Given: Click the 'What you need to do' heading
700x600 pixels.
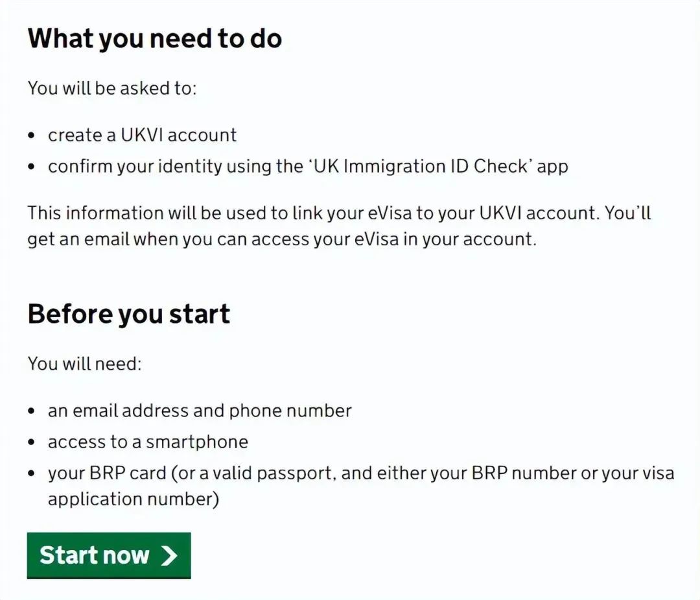Looking at the screenshot, I should pyautogui.click(x=154, y=38).
